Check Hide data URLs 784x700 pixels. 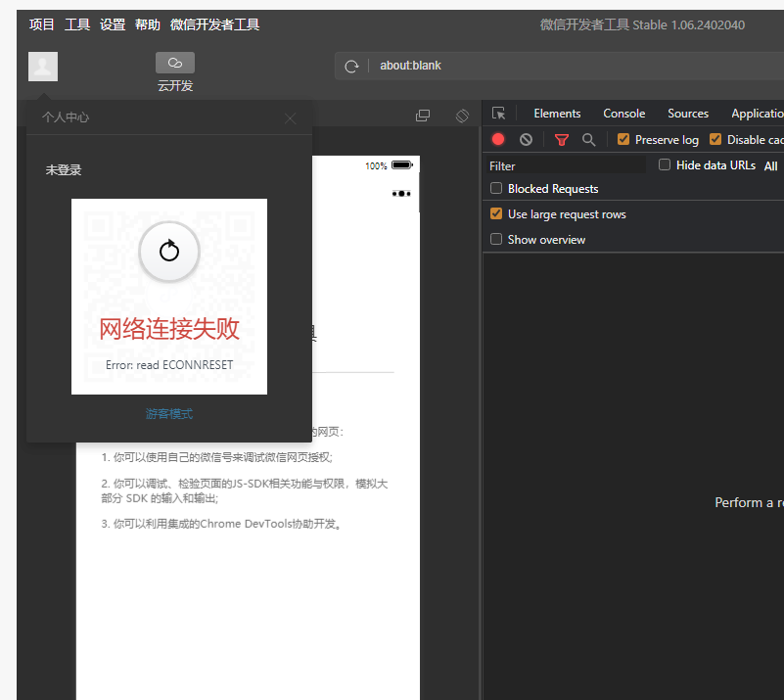tap(665, 164)
